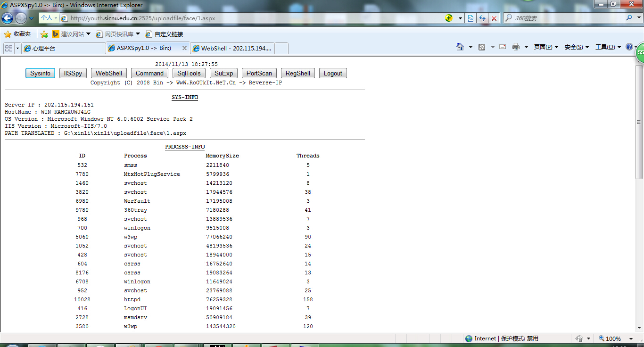Open the recent pages history dropdown

[x=31, y=18]
